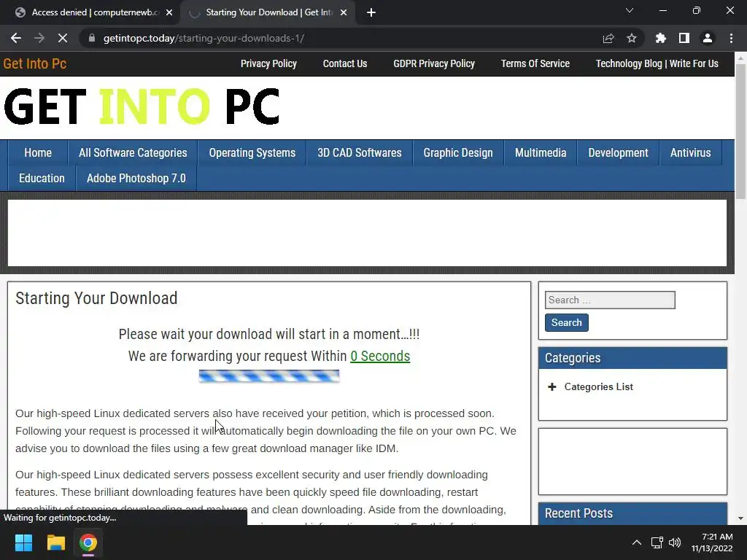Toggle the browser side panel icon
The height and width of the screenshot is (560, 747).
click(684, 38)
